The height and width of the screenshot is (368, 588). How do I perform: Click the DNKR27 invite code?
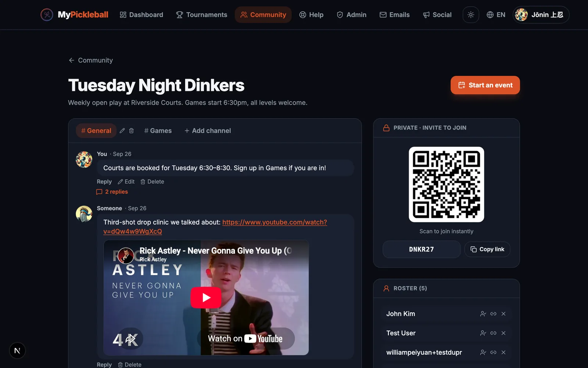click(x=422, y=250)
